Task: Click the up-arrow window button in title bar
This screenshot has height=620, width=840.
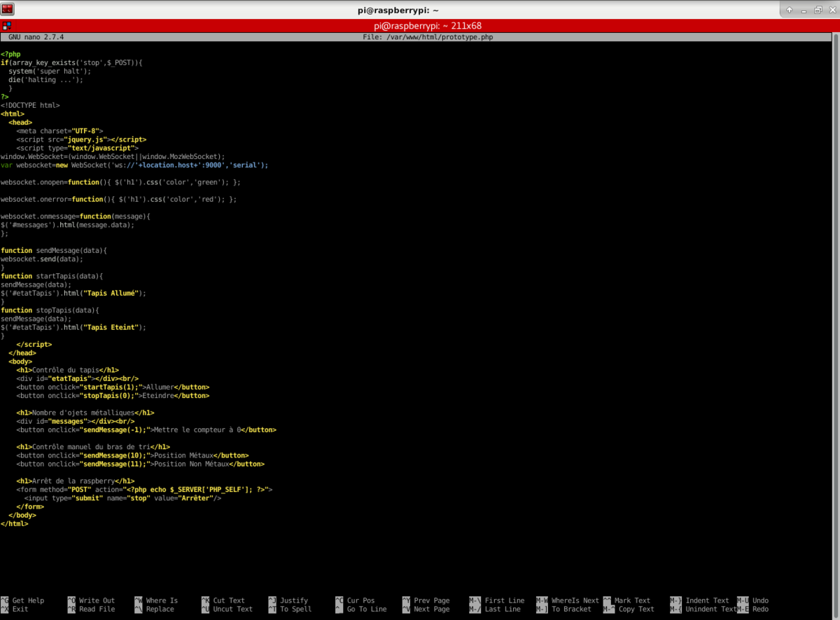Action: pyautogui.click(x=788, y=10)
